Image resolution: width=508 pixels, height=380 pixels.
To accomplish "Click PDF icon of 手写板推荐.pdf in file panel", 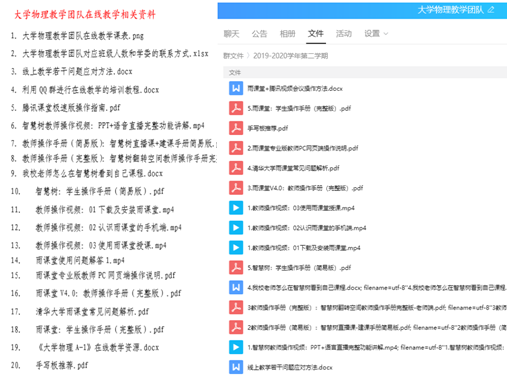I will [236, 128].
